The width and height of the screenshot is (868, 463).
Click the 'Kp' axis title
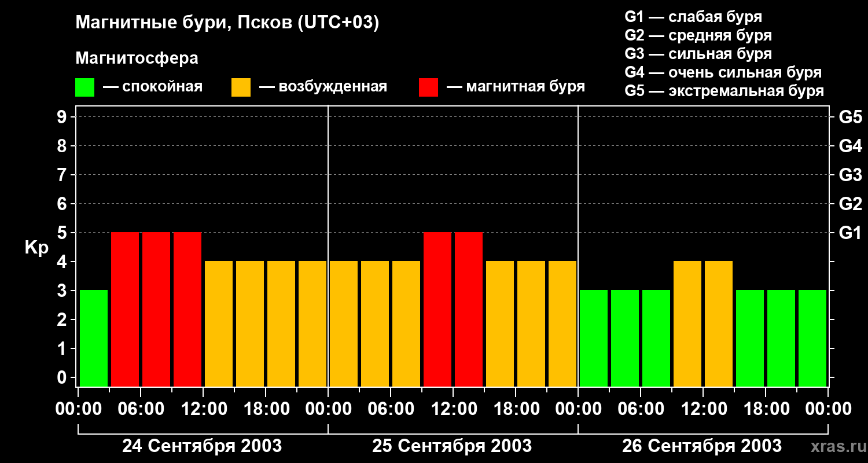click(36, 248)
